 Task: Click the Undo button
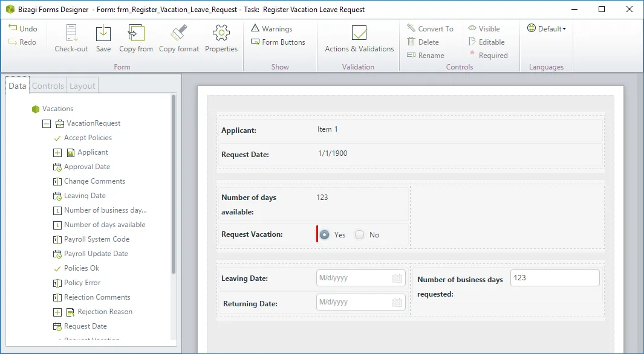pos(23,28)
